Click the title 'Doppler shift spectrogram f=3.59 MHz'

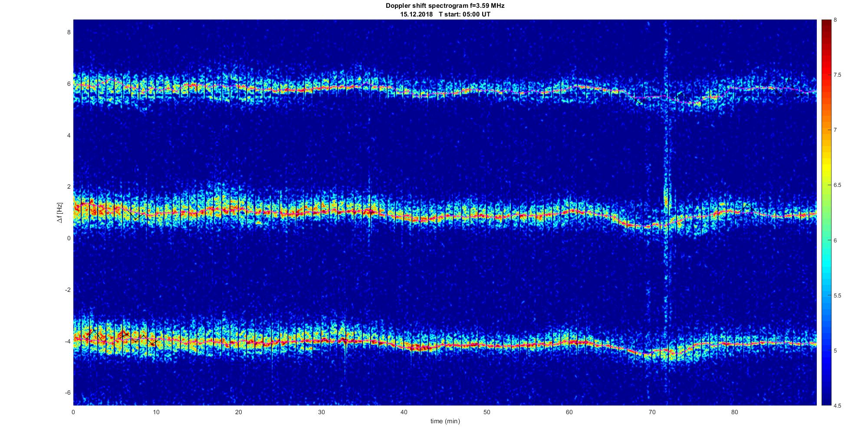445,6
